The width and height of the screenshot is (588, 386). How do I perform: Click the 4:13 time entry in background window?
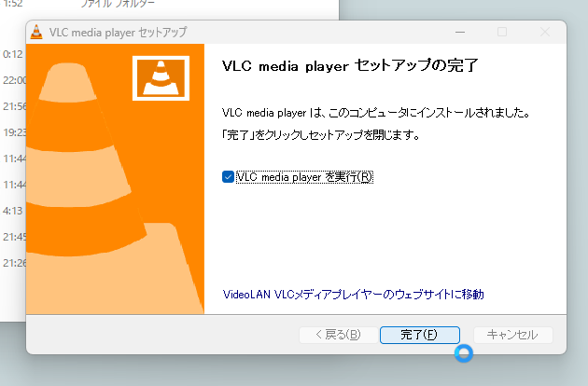coord(13,211)
